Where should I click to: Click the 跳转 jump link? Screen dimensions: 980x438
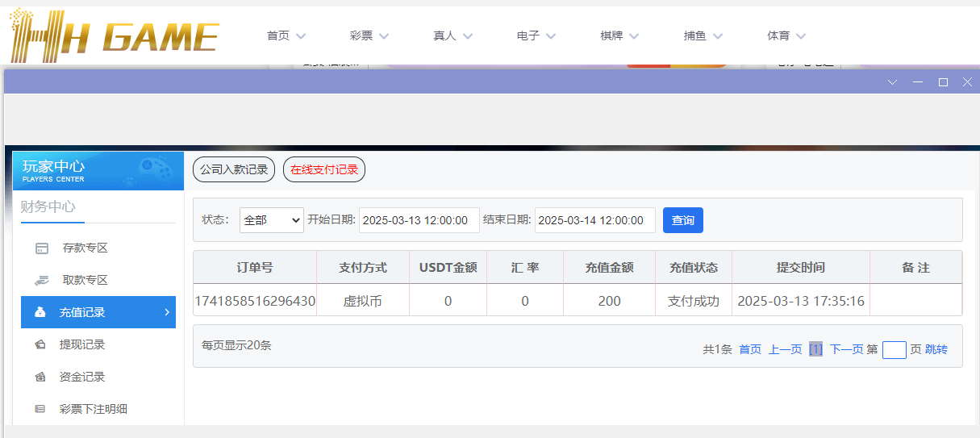(x=936, y=349)
